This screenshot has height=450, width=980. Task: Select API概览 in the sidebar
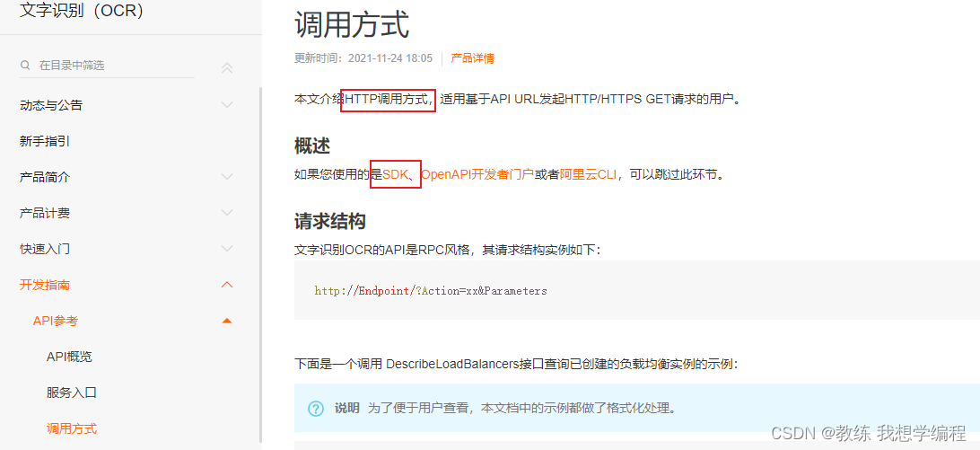tap(69, 357)
